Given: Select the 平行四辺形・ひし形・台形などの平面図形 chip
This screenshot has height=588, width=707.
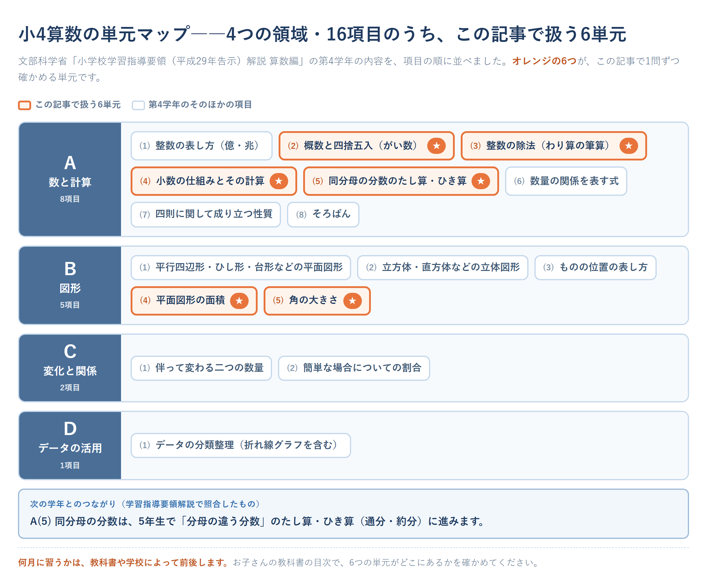Looking at the screenshot, I should [241, 267].
